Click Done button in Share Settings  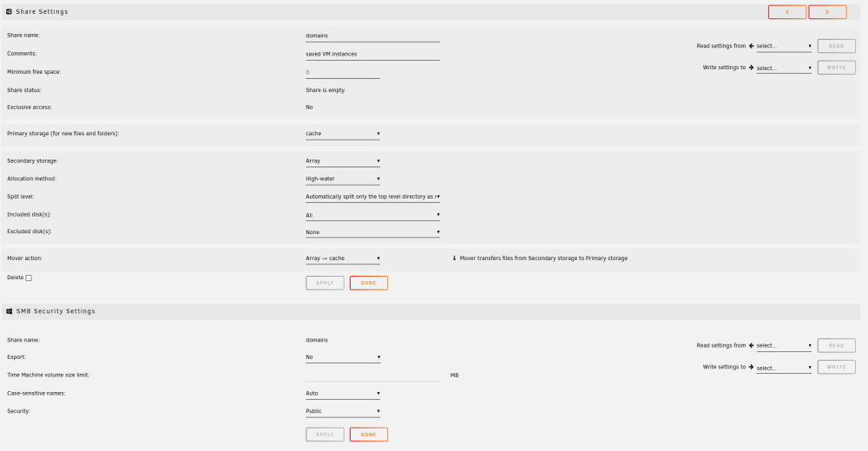(x=369, y=283)
